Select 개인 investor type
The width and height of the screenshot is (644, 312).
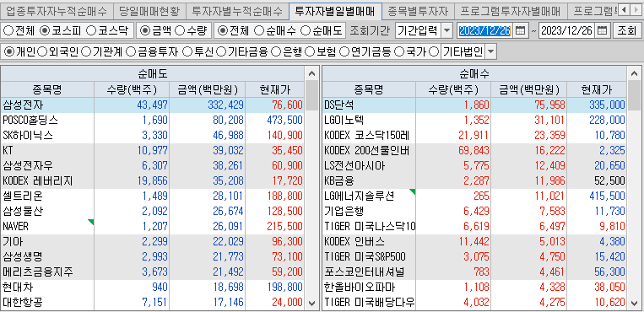point(8,51)
